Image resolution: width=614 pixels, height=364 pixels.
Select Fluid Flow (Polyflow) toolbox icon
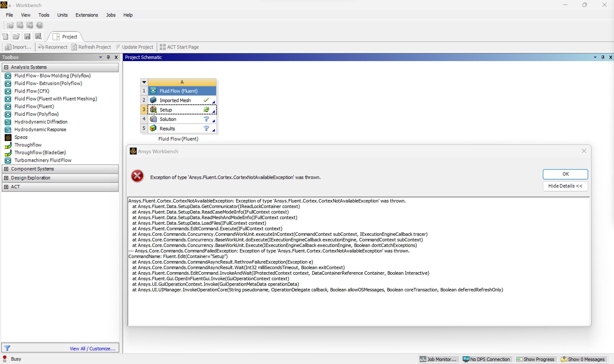[8, 114]
